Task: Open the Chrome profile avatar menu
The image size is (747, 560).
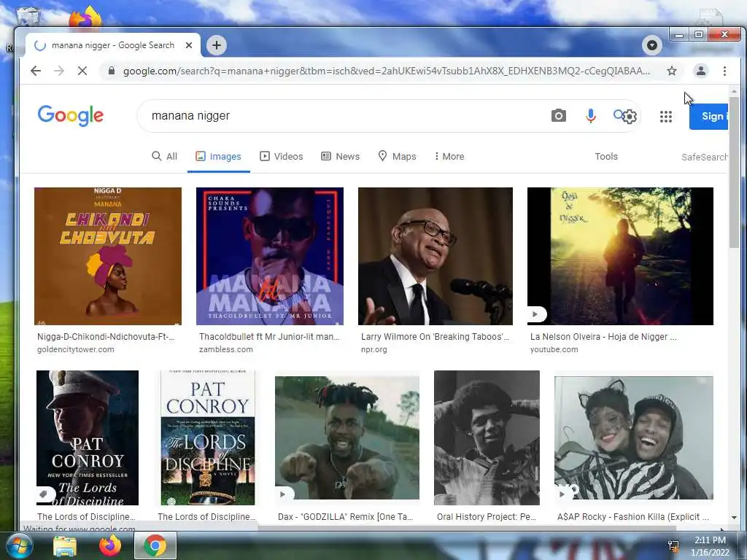Action: [x=701, y=71]
